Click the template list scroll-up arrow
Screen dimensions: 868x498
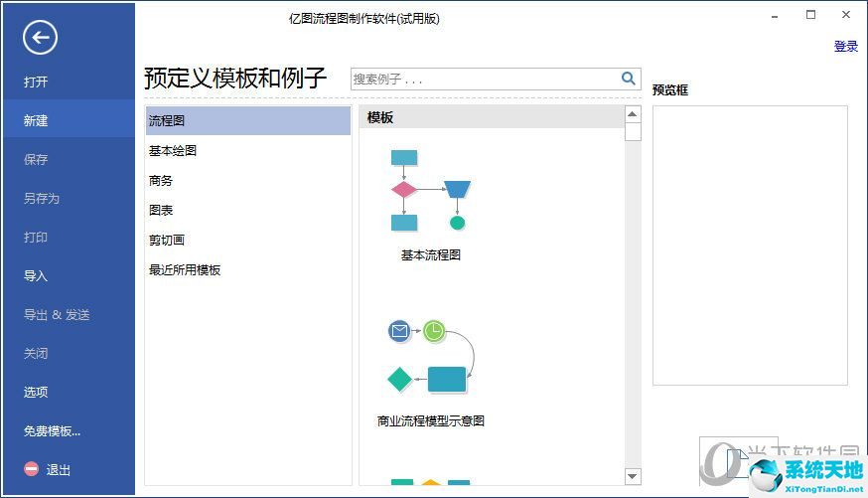pos(633,114)
